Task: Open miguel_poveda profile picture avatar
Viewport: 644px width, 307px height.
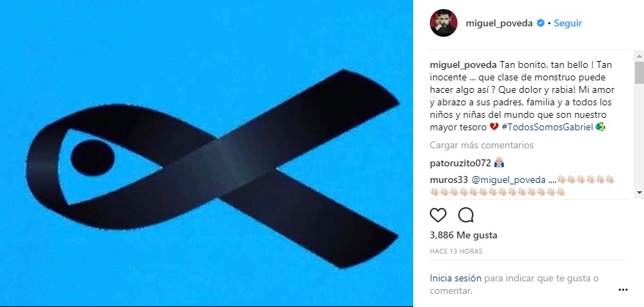Action: [x=444, y=23]
